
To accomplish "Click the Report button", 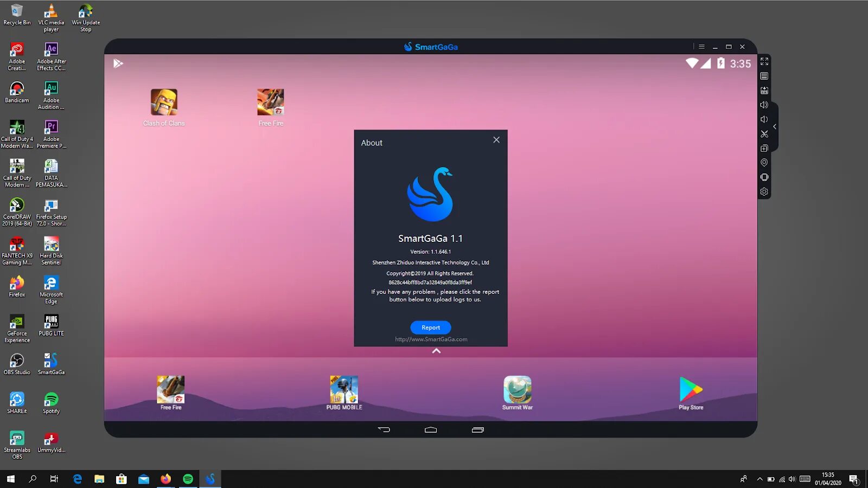I will click(431, 328).
